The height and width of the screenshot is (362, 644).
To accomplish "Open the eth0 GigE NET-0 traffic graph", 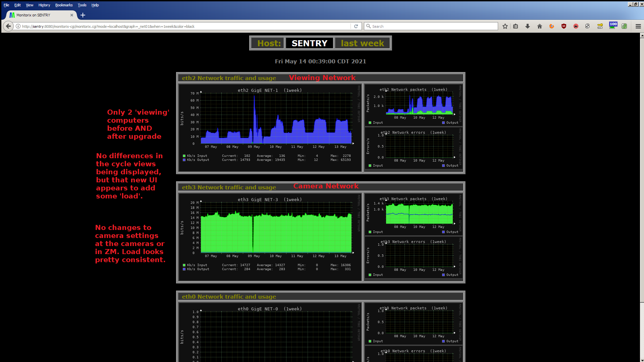I will [x=270, y=333].
